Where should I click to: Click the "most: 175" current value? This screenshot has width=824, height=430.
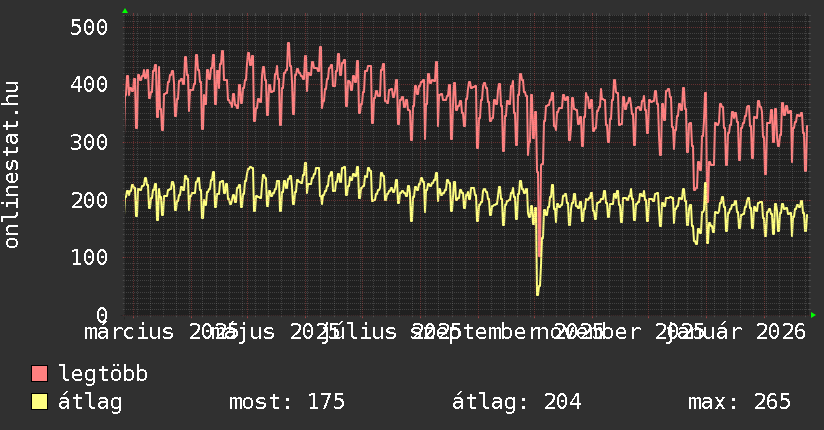pos(287,402)
